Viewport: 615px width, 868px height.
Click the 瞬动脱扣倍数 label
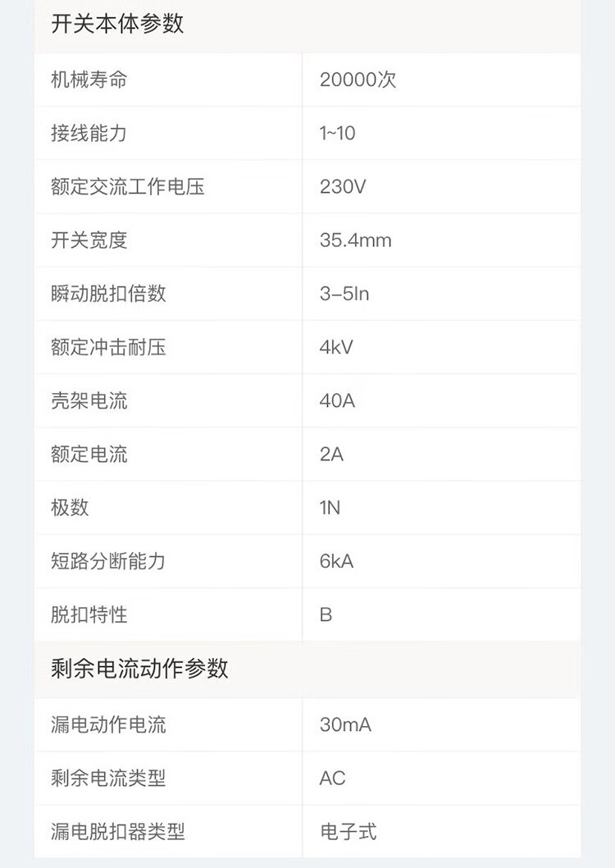(108, 294)
